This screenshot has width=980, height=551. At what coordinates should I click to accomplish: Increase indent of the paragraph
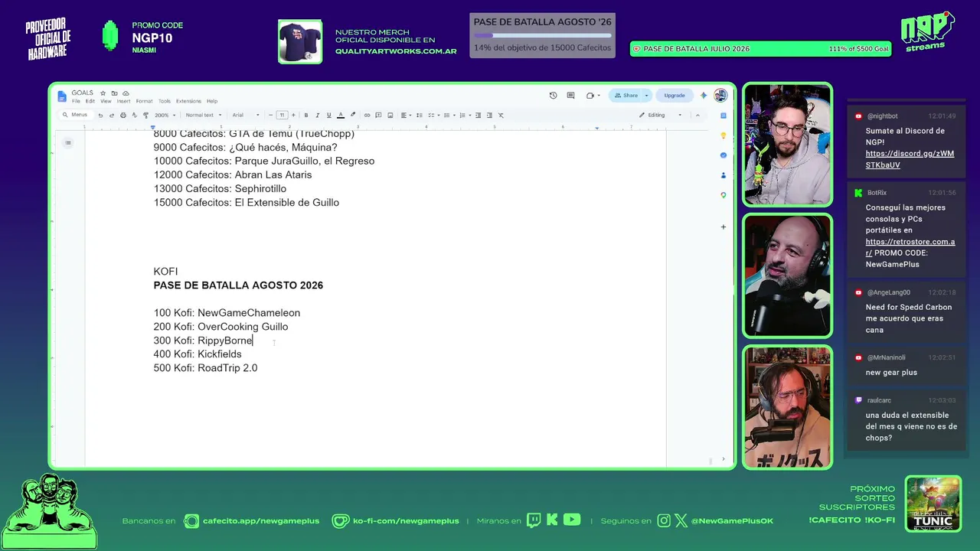pyautogui.click(x=489, y=116)
